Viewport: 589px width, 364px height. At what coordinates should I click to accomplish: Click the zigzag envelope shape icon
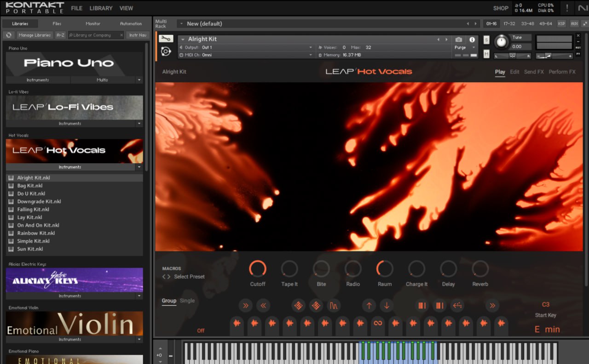(334, 306)
